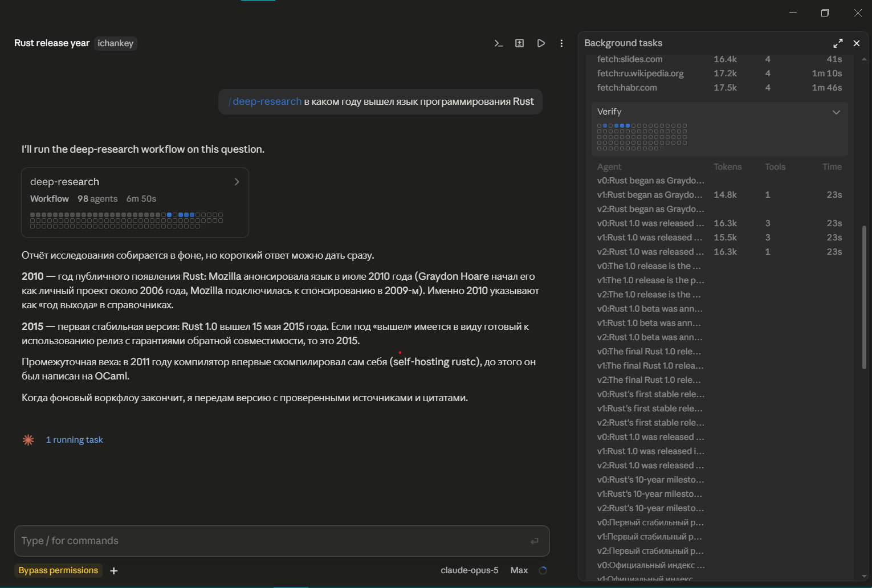Close the Background tasks panel
The image size is (872, 588).
coord(857,43)
